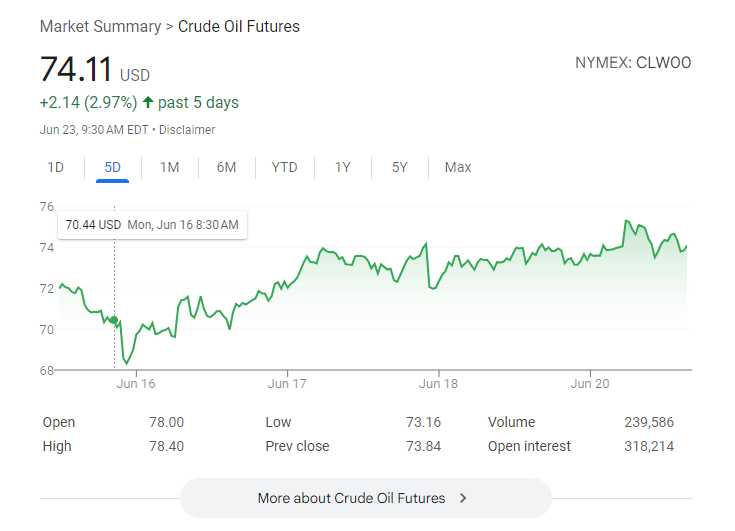This screenshot has width=735, height=531.
Task: Click the Jun 17 axis label
Action: [x=287, y=384]
